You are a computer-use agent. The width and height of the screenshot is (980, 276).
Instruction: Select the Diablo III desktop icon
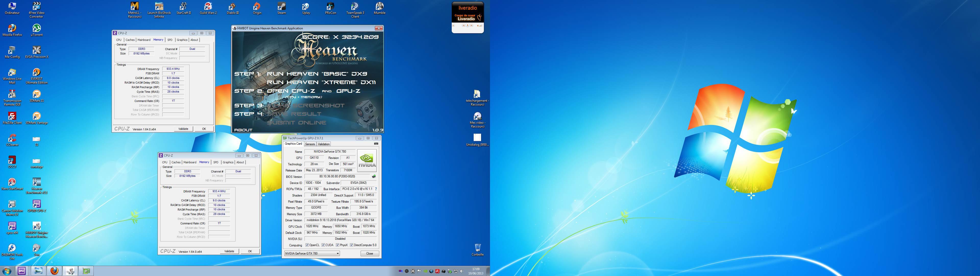coord(232,8)
